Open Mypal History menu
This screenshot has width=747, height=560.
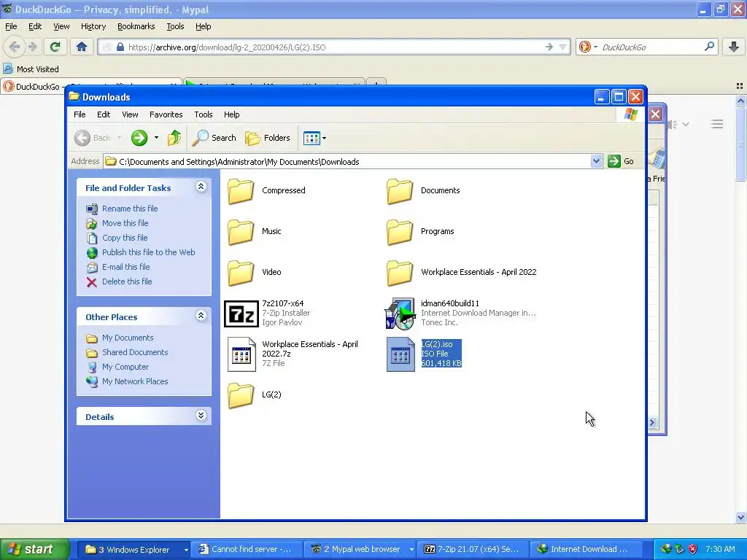[x=93, y=26]
